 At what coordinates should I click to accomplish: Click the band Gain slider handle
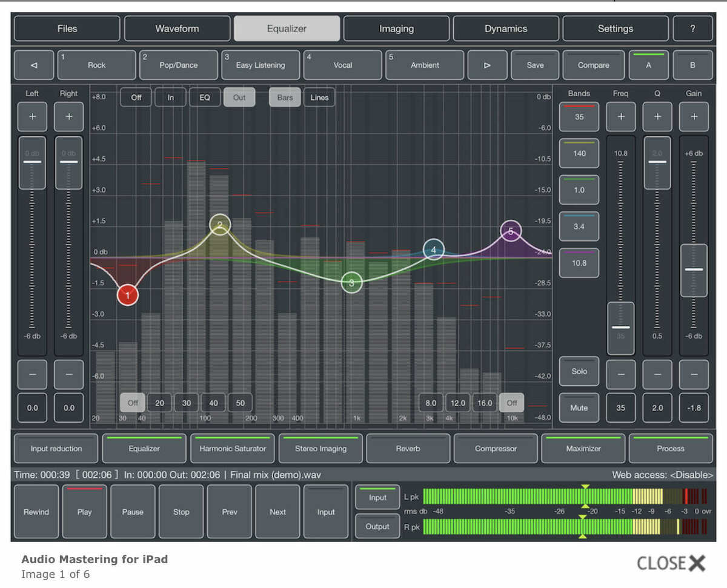pos(694,270)
